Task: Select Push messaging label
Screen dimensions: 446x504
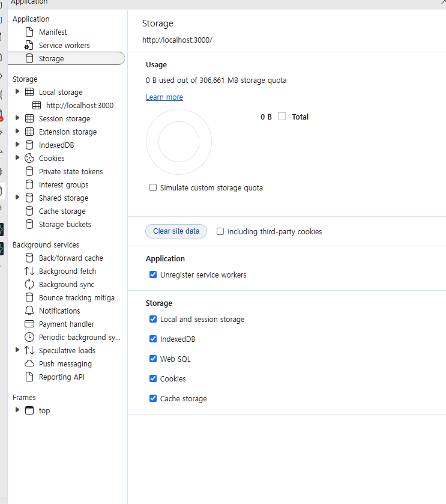Action: click(x=65, y=363)
